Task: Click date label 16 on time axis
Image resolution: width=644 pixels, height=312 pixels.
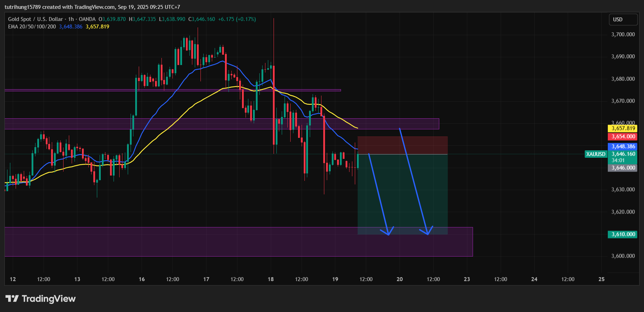Action: pos(142,279)
